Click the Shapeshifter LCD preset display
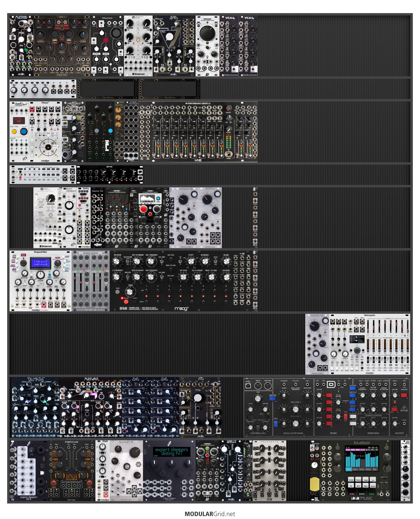This screenshot has height=519, width=420. pos(41,263)
